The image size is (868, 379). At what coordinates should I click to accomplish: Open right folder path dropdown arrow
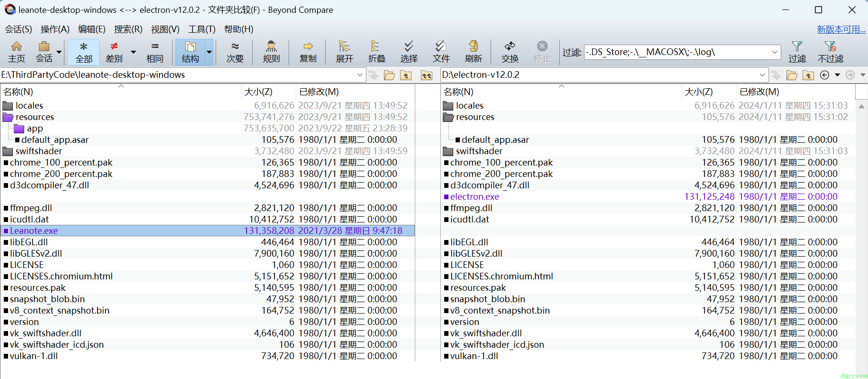click(x=762, y=75)
